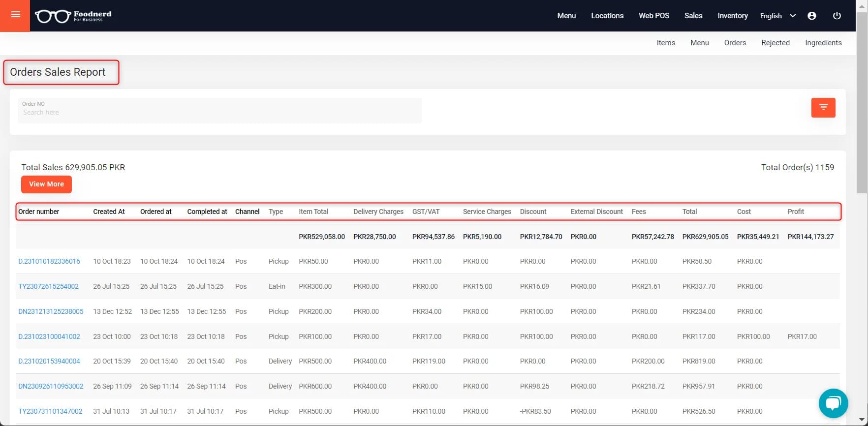Open the user account profile icon
The image size is (868, 426).
point(812,16)
